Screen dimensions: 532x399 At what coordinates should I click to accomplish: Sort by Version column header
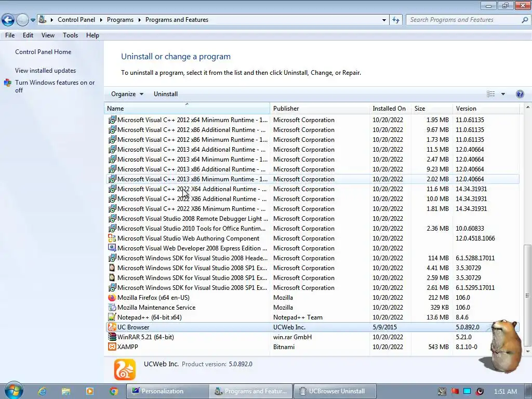[x=486, y=109]
